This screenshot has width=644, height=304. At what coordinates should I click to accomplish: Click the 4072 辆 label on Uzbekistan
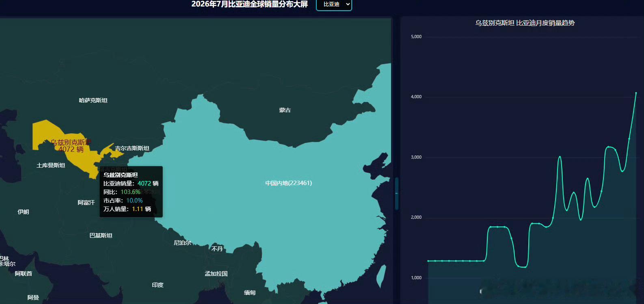point(71,149)
